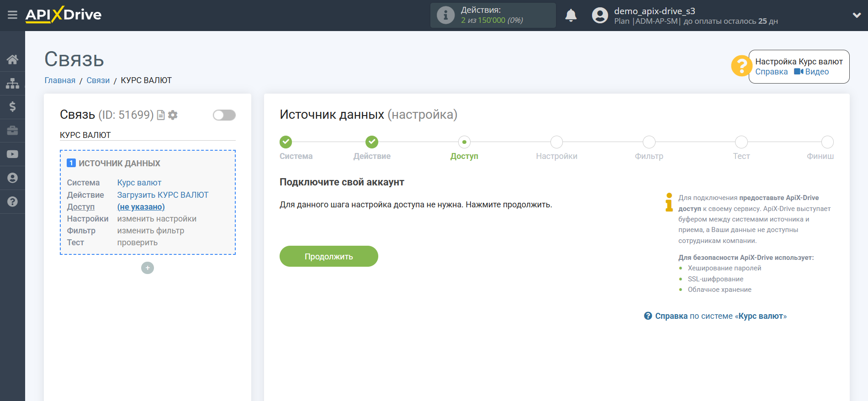Click the Доступ label in source block
The width and height of the screenshot is (868, 401).
(x=81, y=207)
